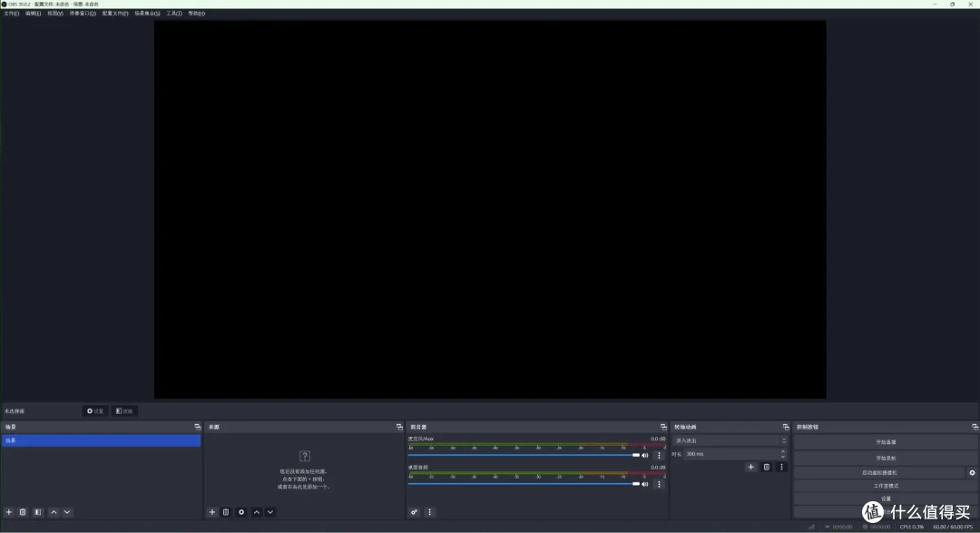Move source up in Sources panel
The height and width of the screenshot is (533, 980).
pyautogui.click(x=256, y=512)
